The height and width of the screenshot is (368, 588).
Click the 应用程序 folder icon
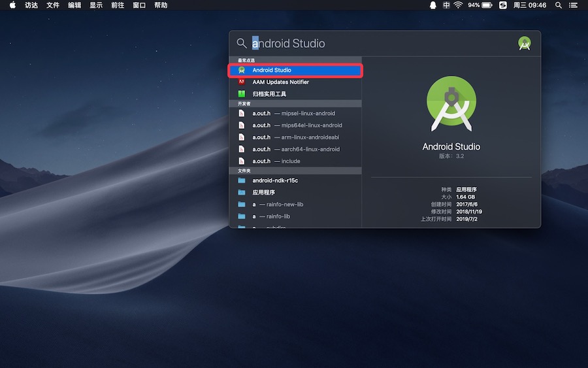pyautogui.click(x=242, y=192)
